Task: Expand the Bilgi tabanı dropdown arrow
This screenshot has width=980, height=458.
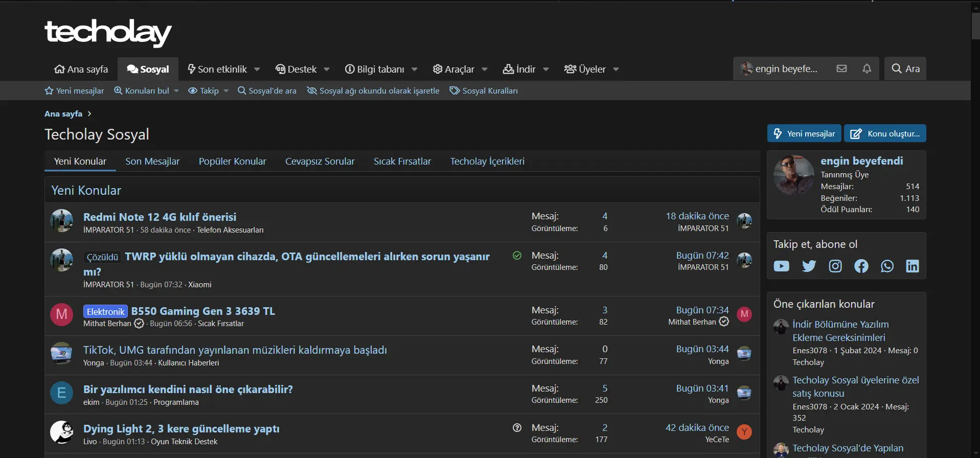Action: pyautogui.click(x=415, y=69)
